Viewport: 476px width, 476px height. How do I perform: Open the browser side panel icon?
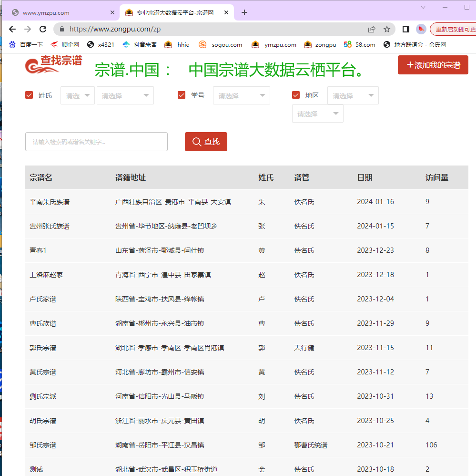pos(405,29)
